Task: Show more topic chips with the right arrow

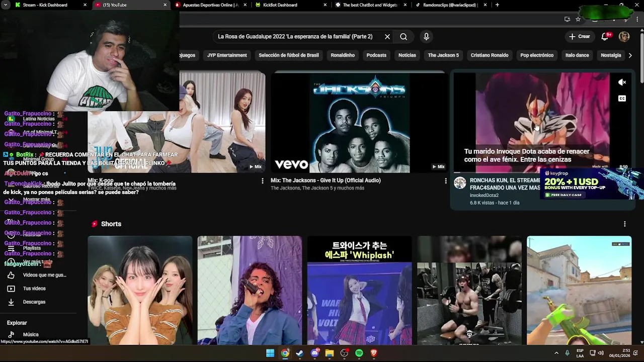Action: click(x=630, y=55)
